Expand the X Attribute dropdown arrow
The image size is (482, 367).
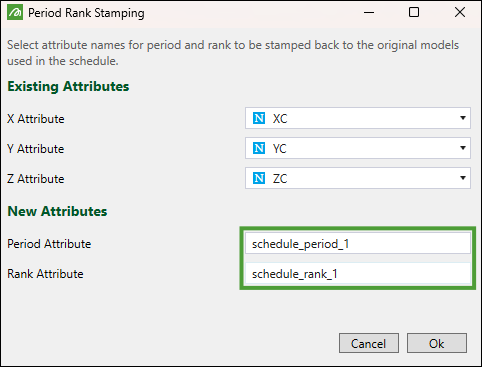click(x=463, y=118)
